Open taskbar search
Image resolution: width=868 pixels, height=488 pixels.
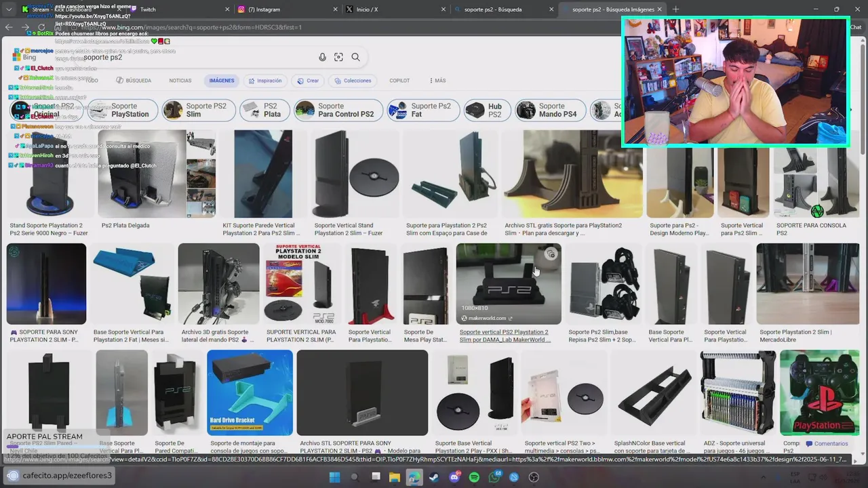click(355, 477)
